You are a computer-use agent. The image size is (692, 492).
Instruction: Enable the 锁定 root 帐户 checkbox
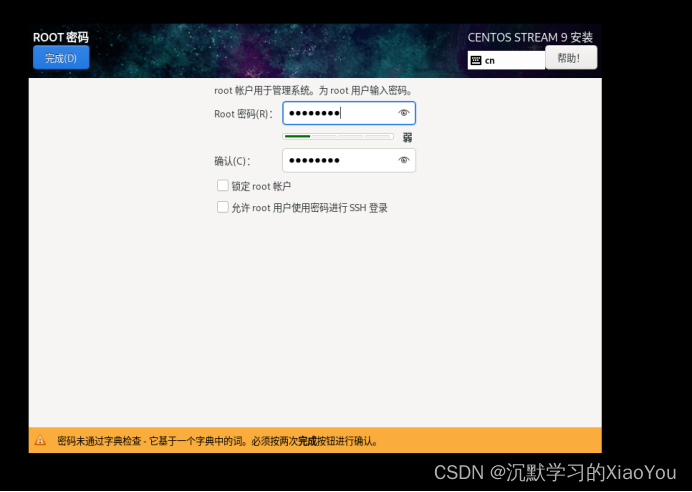[x=223, y=185]
